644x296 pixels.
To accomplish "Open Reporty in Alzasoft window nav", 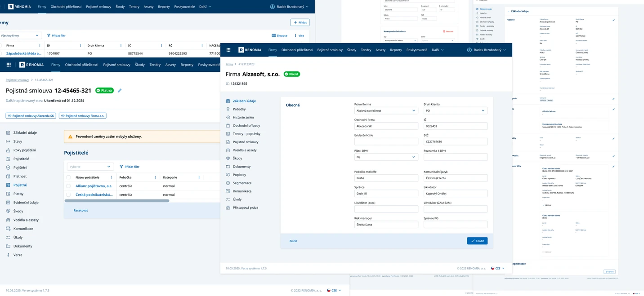I will (x=396, y=50).
